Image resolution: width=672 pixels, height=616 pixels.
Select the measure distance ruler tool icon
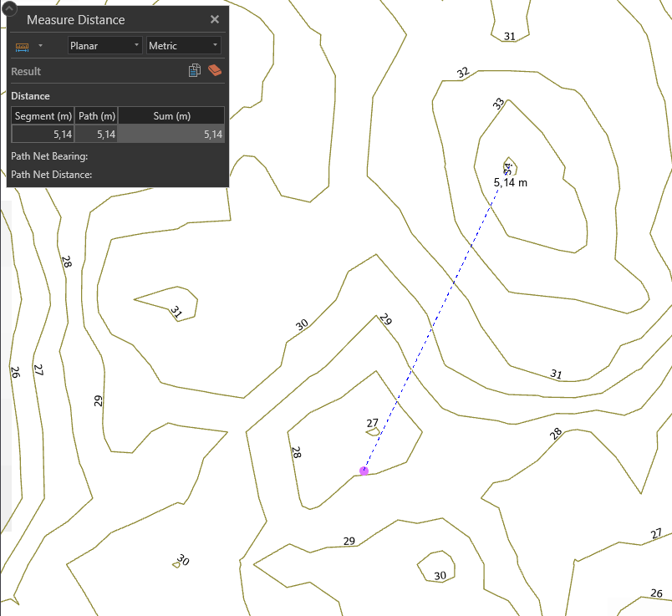coord(22,46)
